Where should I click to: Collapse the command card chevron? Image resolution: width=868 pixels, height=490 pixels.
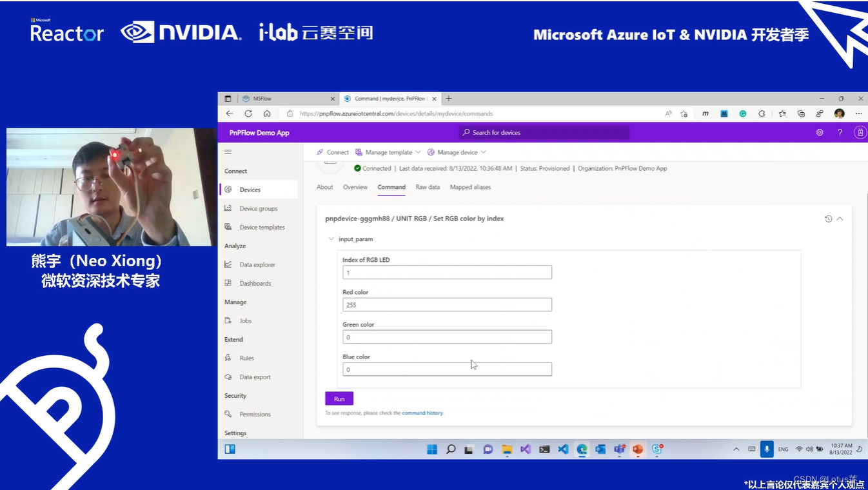click(x=840, y=219)
